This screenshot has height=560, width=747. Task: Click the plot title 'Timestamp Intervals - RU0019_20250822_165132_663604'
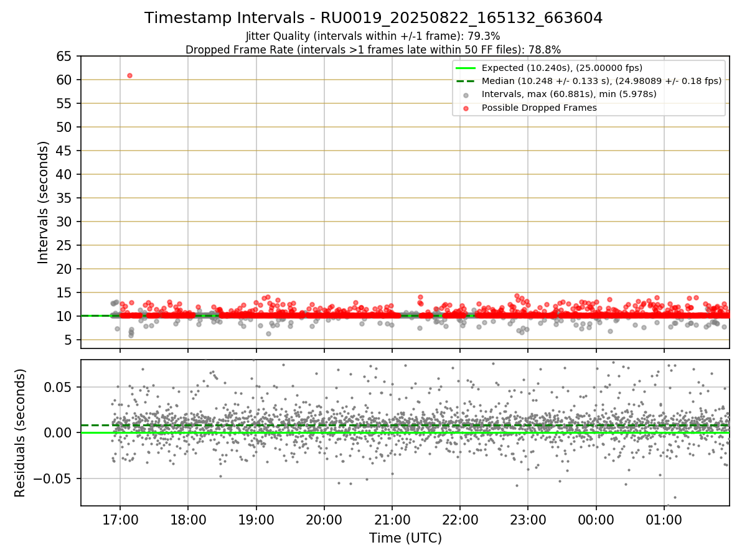pos(374,18)
